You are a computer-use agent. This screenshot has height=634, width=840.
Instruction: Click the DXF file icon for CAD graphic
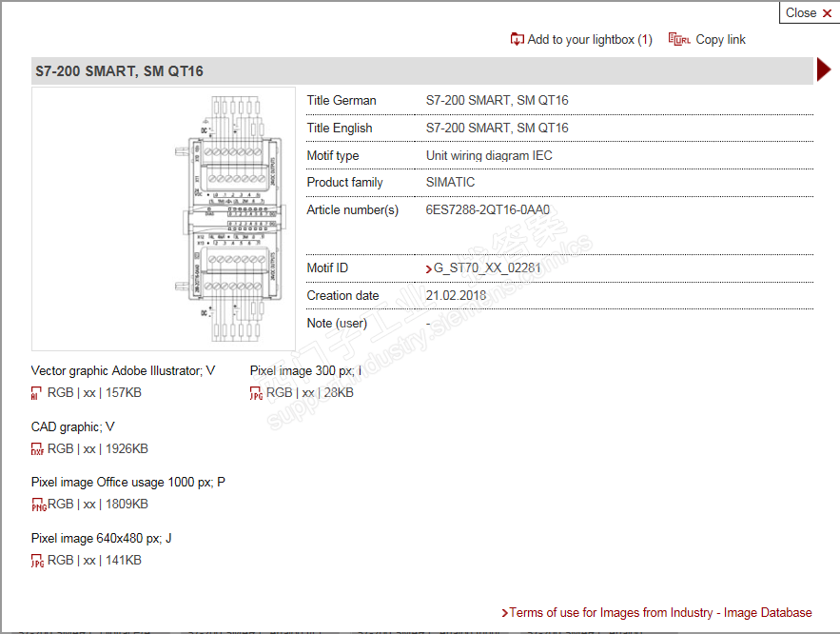tap(37, 449)
